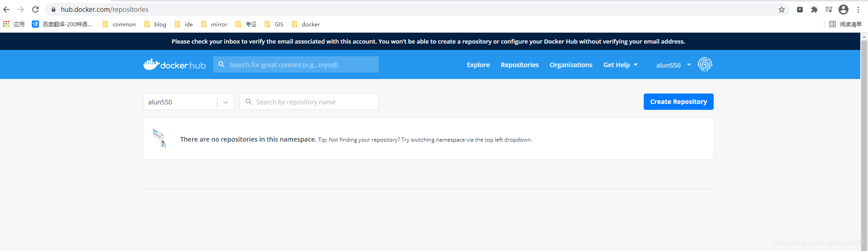Open the common bookmarks folder
The image size is (868, 251).
pos(119,24)
